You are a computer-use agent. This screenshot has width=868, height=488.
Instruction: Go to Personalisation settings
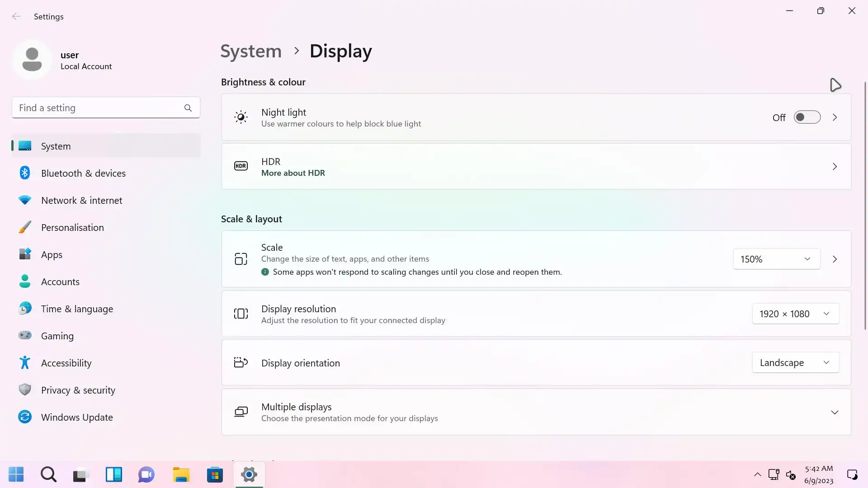[x=72, y=228]
